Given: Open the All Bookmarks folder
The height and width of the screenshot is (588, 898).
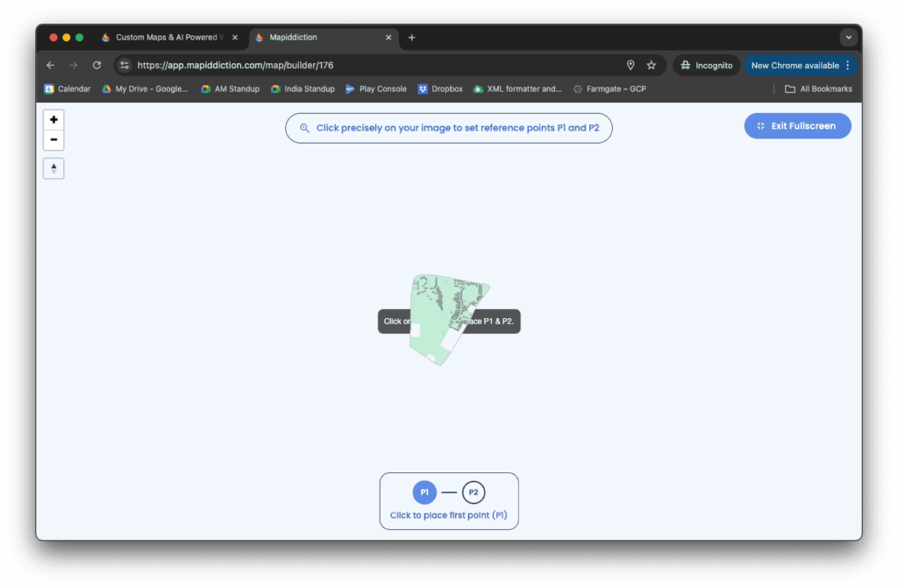Looking at the screenshot, I should [x=818, y=89].
